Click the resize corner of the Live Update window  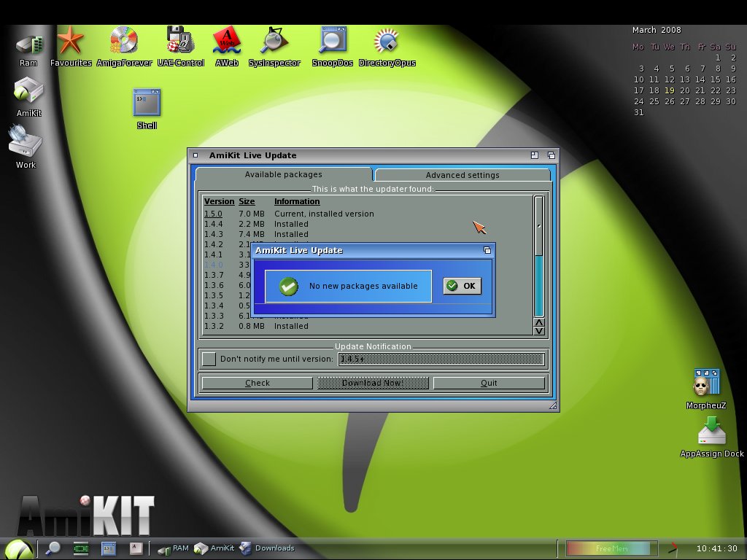pyautogui.click(x=553, y=405)
